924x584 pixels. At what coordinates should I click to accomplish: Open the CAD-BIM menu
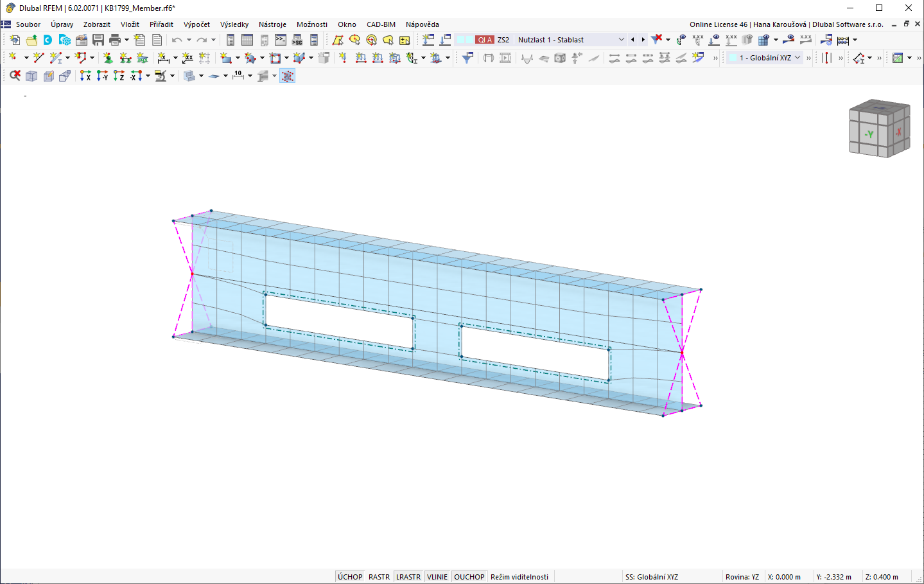(x=381, y=24)
